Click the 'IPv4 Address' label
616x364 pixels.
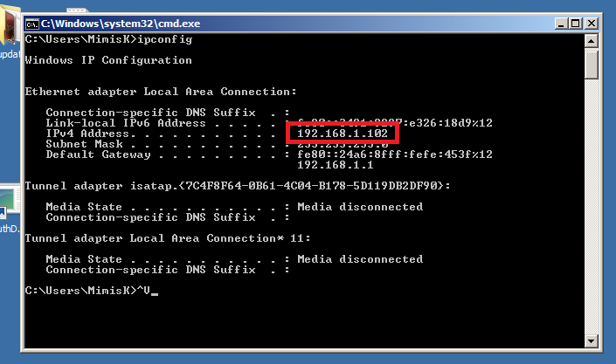(x=87, y=134)
